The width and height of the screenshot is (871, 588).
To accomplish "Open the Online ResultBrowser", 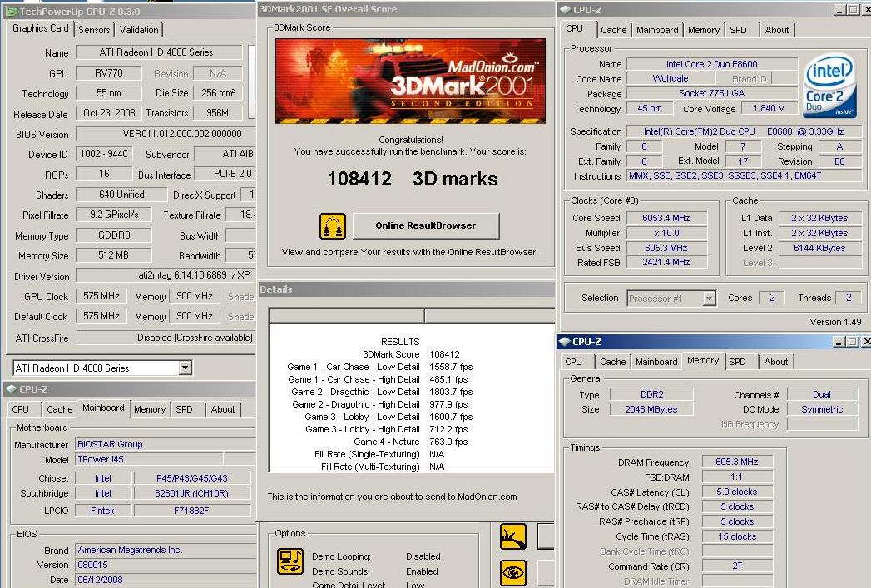I will [x=426, y=225].
